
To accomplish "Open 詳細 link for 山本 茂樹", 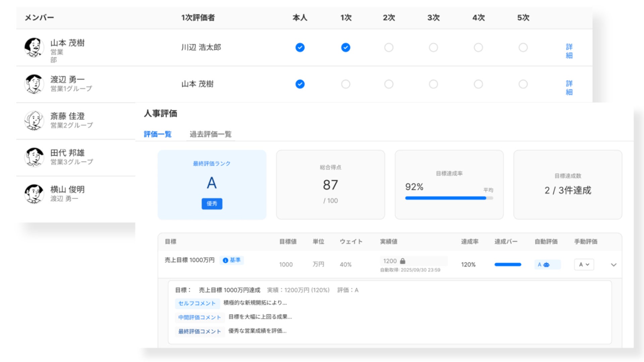I will click(x=569, y=51).
